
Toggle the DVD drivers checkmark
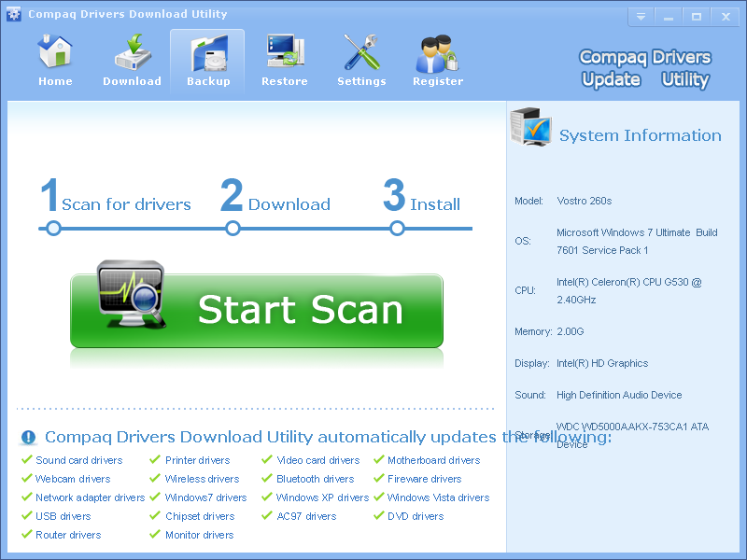[379, 515]
